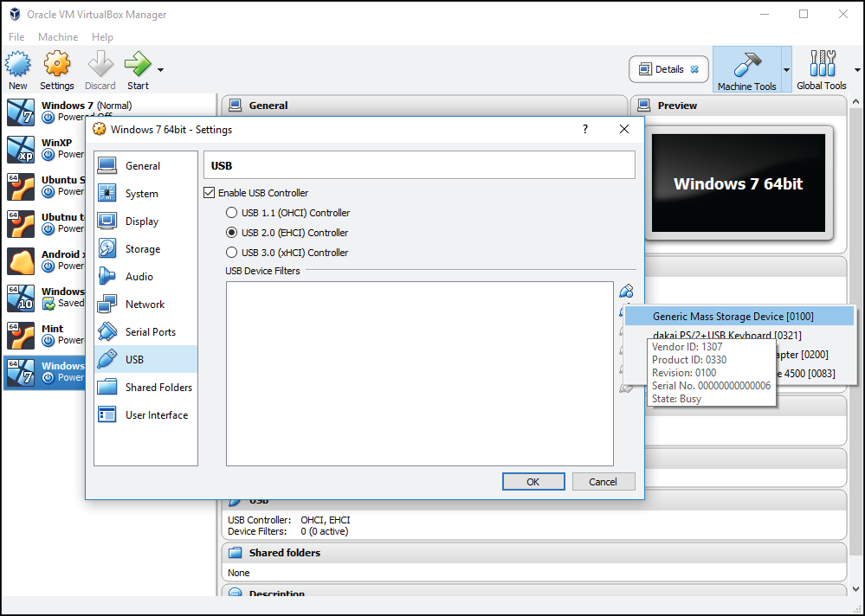The height and width of the screenshot is (616, 865).
Task: Click the Start toolbar icon
Action: (137, 69)
